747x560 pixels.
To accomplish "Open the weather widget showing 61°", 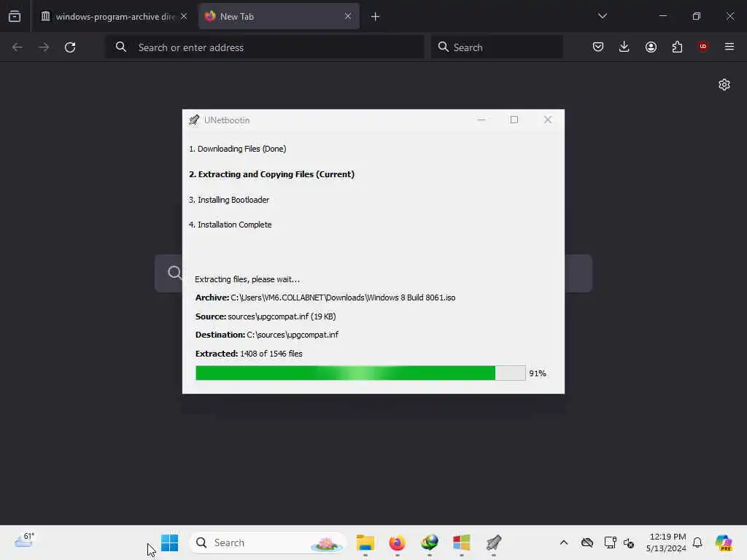I will pyautogui.click(x=24, y=540).
